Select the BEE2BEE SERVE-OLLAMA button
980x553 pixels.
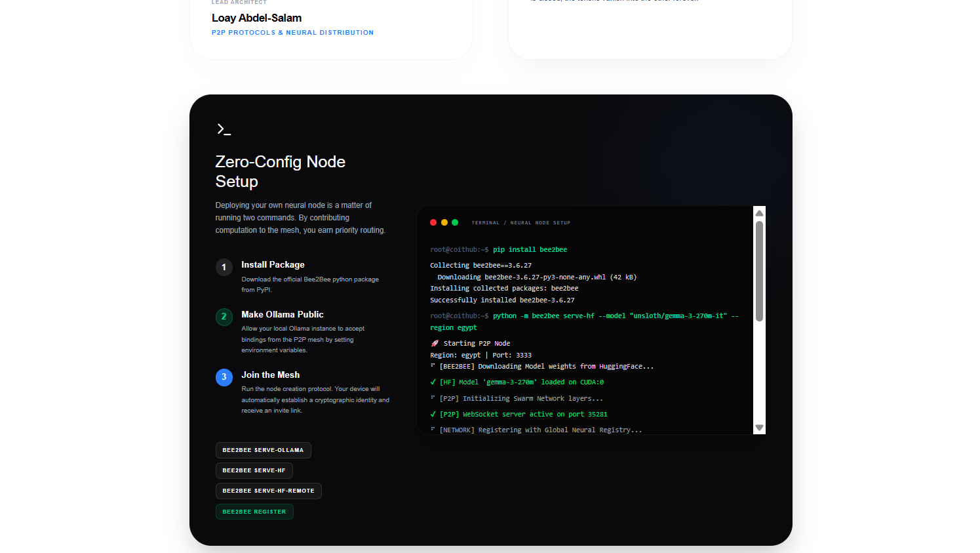(263, 450)
